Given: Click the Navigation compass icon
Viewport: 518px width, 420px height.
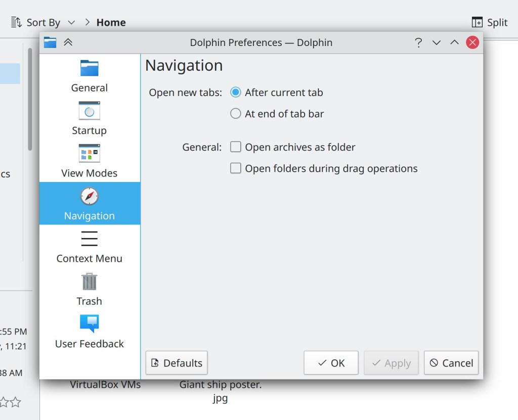Looking at the screenshot, I should point(89,196).
